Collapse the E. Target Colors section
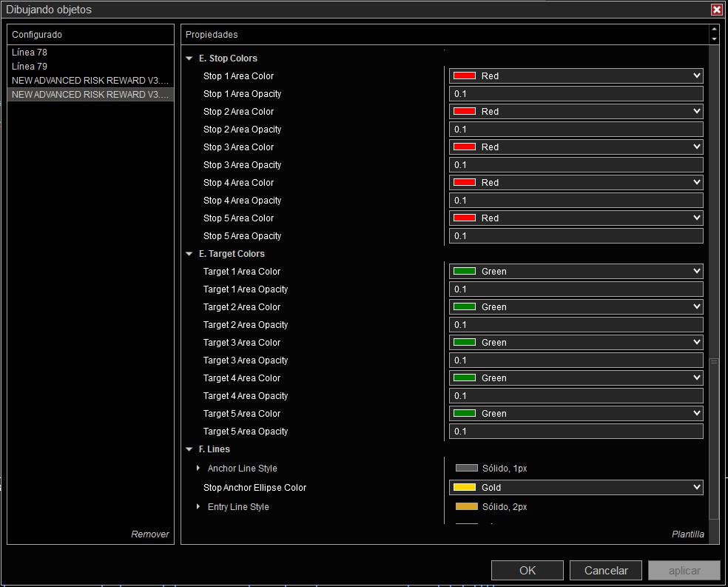This screenshot has height=587, width=728. pyautogui.click(x=190, y=254)
